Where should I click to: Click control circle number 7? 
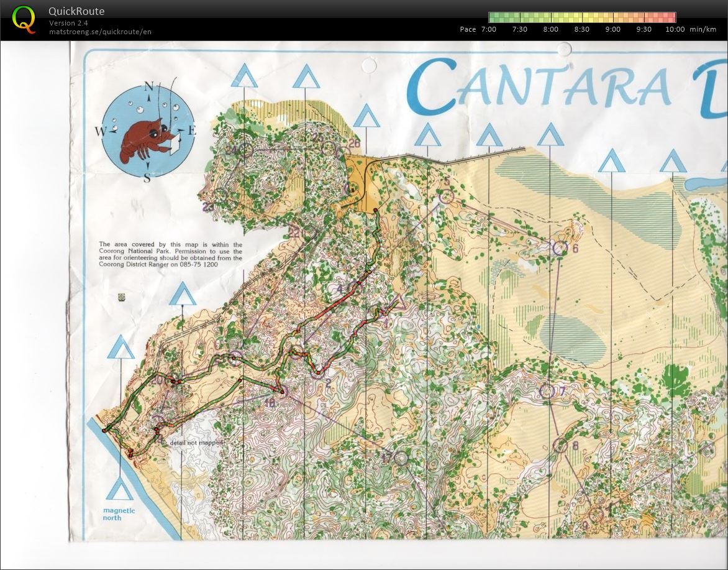pos(547,391)
